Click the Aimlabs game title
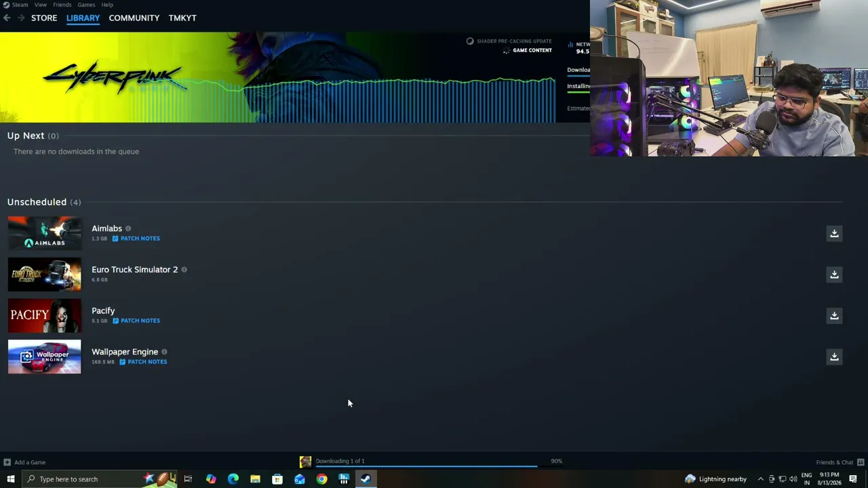868x488 pixels. click(x=107, y=228)
